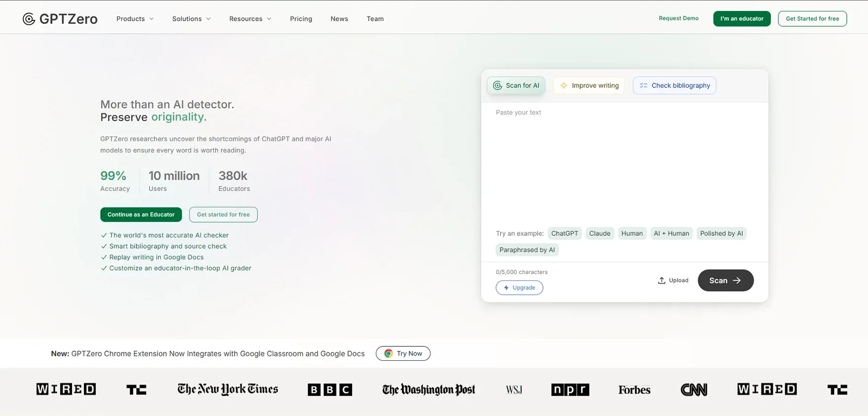This screenshot has height=416, width=868.
Task: Try the Paraphrased by AI example
Action: point(527,250)
